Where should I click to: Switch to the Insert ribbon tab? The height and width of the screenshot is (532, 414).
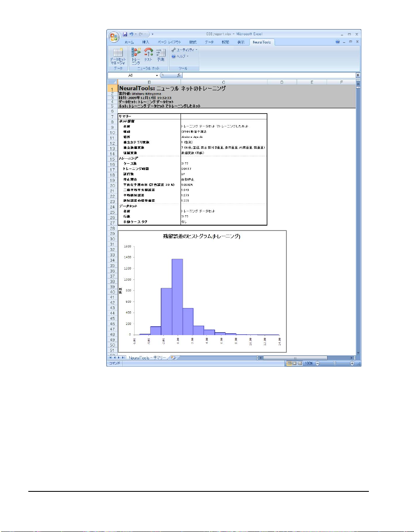click(x=146, y=42)
